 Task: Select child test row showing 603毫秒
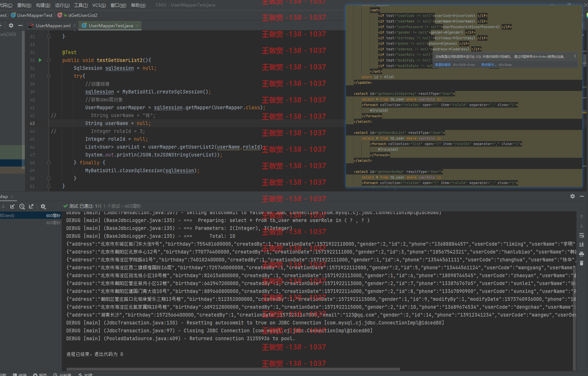[31, 223]
